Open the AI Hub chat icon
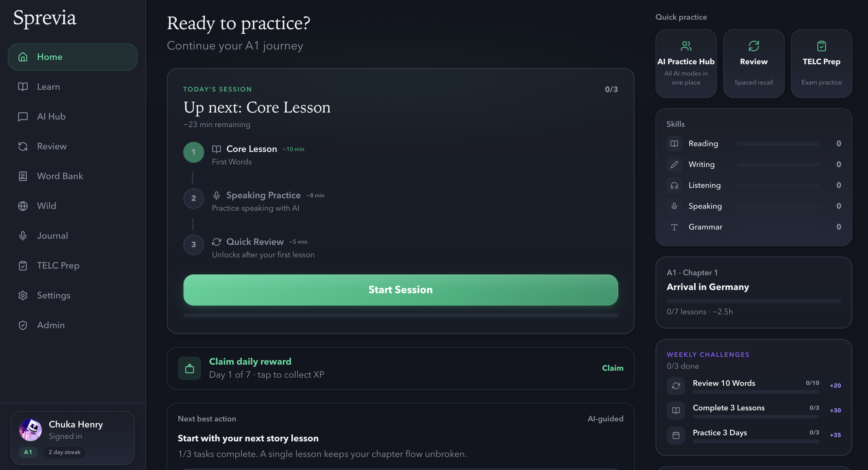Image resolution: width=868 pixels, height=470 pixels. [x=23, y=117]
